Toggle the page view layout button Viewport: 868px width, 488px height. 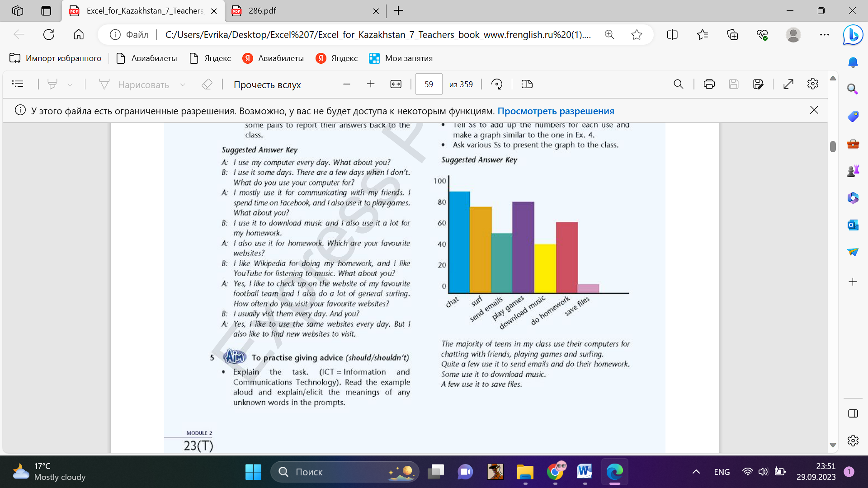[527, 84]
